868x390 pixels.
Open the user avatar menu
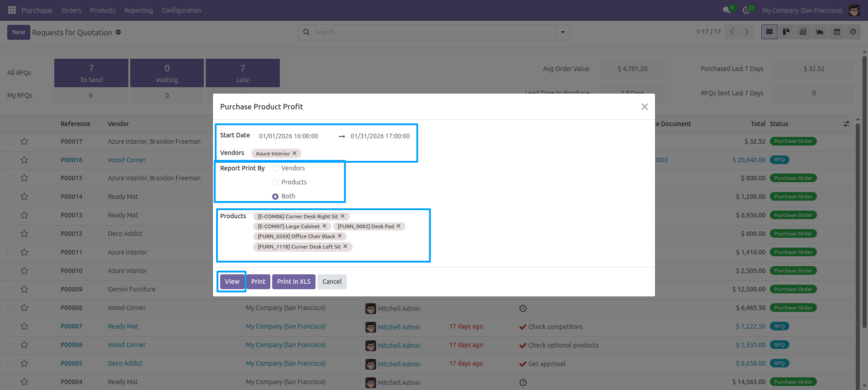(854, 10)
